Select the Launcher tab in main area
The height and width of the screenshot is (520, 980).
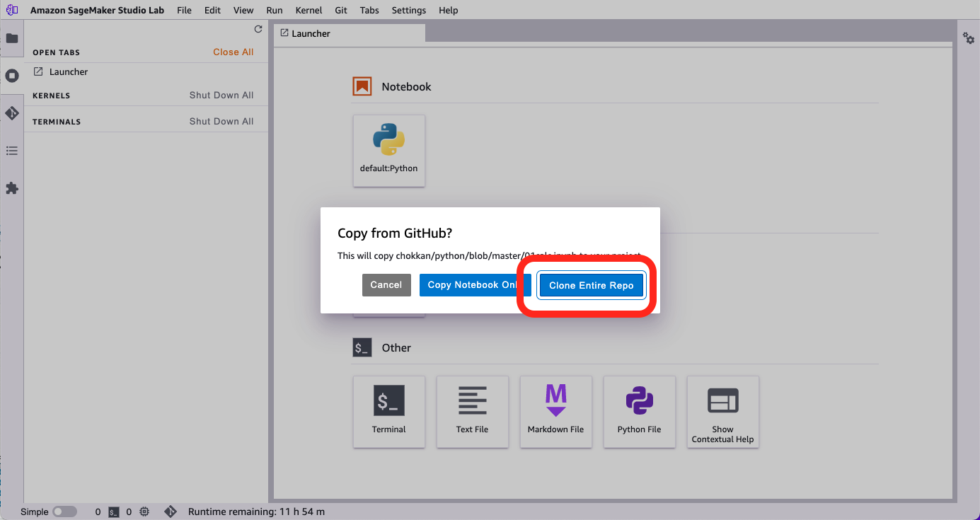point(349,33)
